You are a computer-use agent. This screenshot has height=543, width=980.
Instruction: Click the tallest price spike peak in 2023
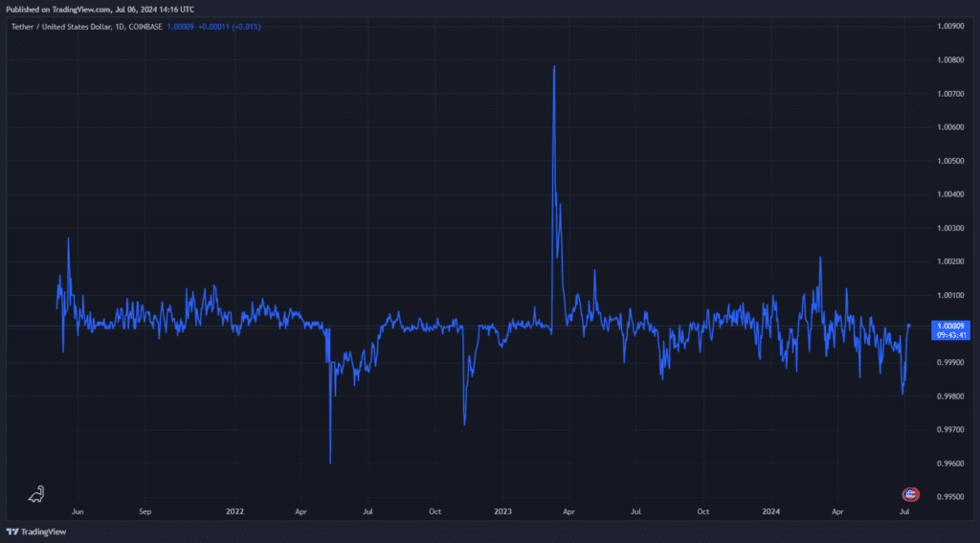coord(554,65)
